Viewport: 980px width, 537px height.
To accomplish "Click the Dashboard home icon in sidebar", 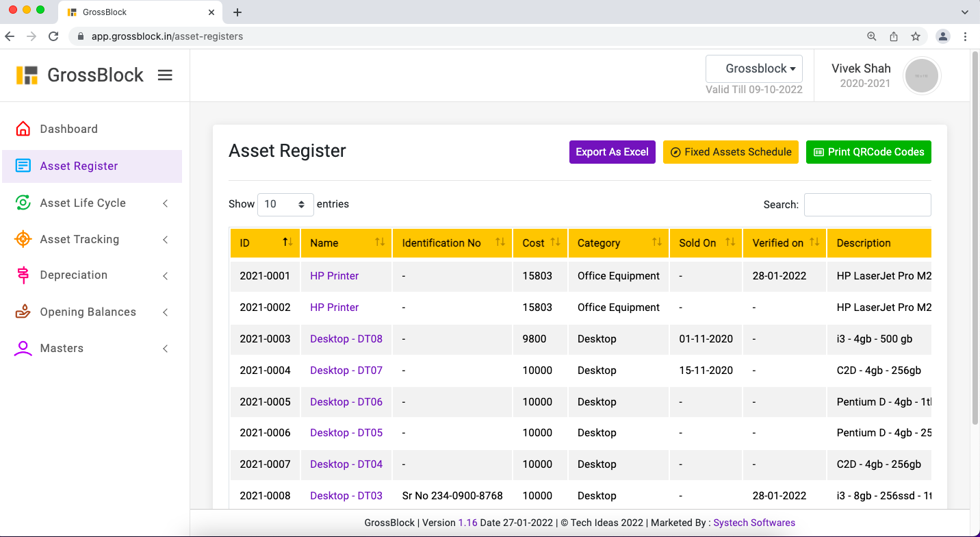I will tap(23, 129).
